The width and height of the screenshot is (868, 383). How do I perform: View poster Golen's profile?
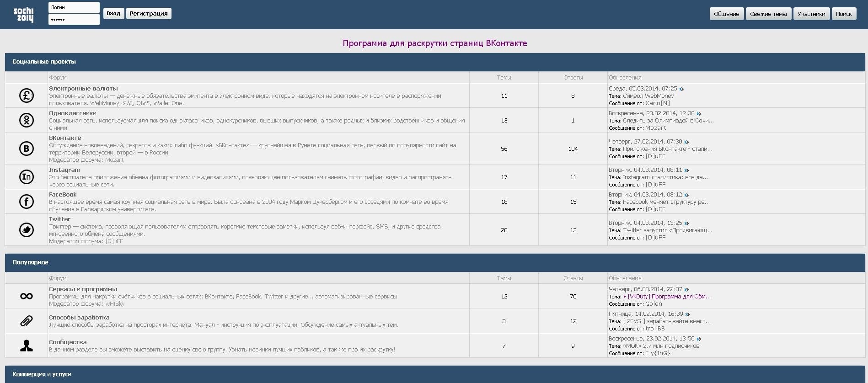point(654,304)
